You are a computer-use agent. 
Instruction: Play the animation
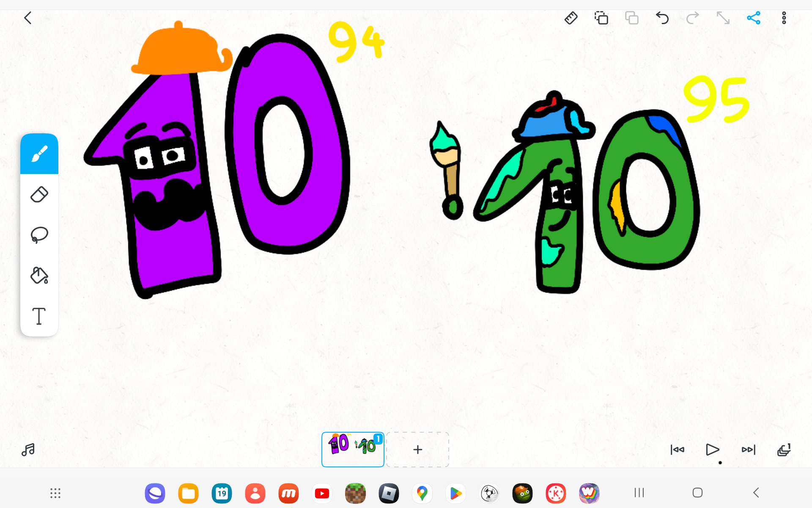(713, 450)
